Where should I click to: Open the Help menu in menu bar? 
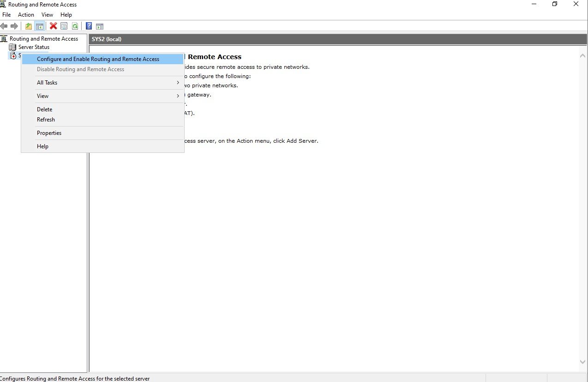click(x=66, y=15)
